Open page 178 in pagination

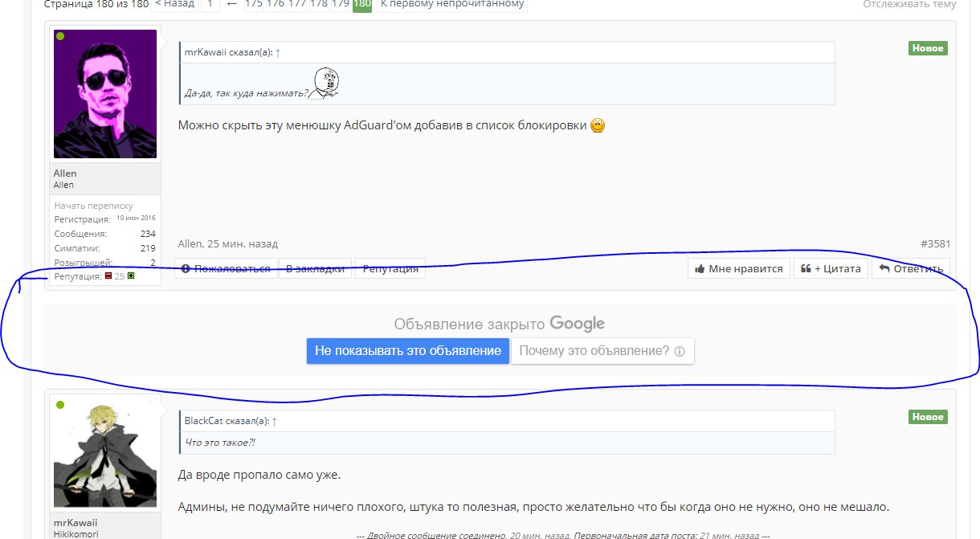tap(318, 4)
